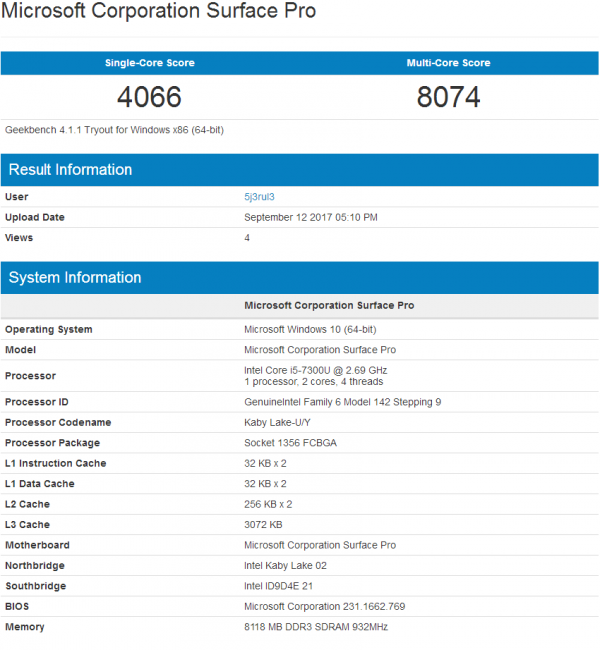Select the Motherboard row label
This screenshot has height=650, width=600.
coord(37,545)
